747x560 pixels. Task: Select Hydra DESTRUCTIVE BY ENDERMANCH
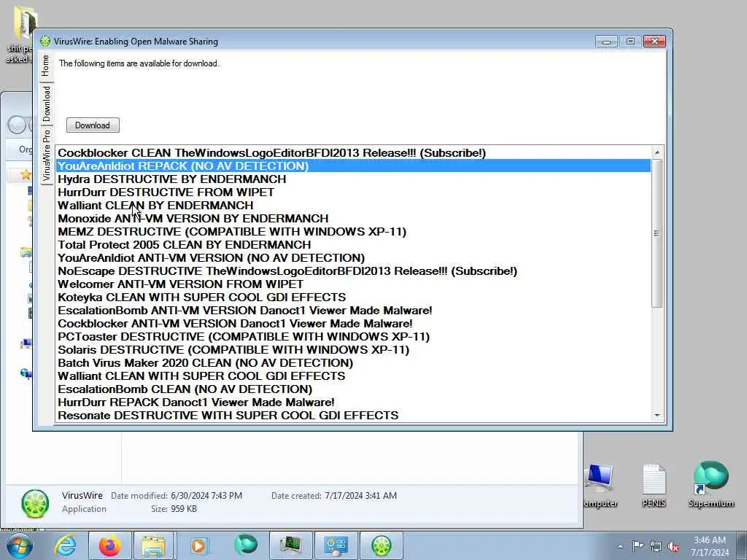(x=353, y=179)
